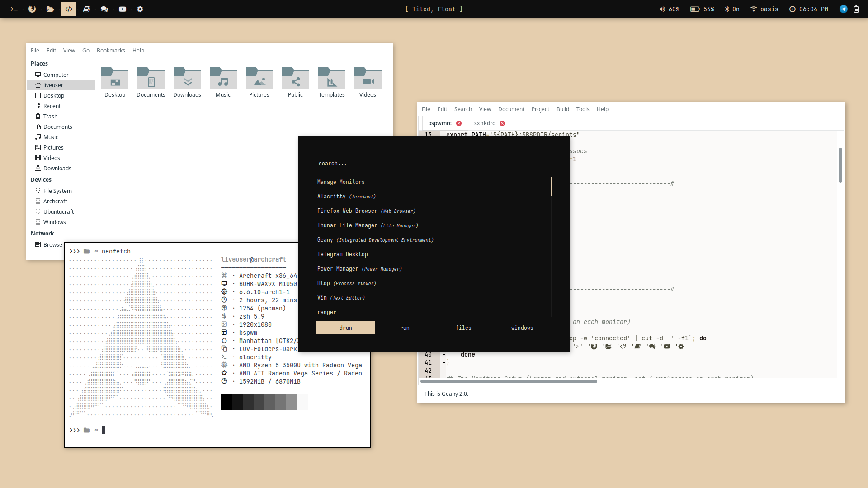Image resolution: width=868 pixels, height=488 pixels.
Task: Close the sxhkdrc tab
Action: pos(502,123)
